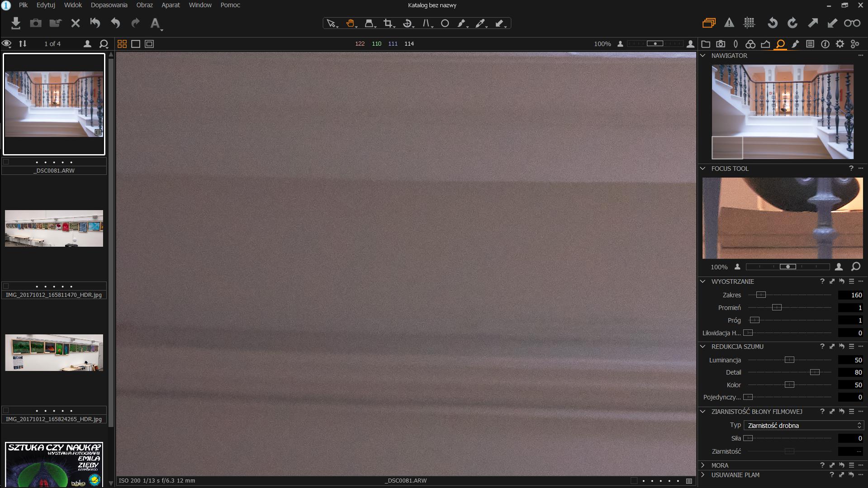Switch to multi-image grid view mode
The width and height of the screenshot is (868, 488).
click(x=122, y=44)
